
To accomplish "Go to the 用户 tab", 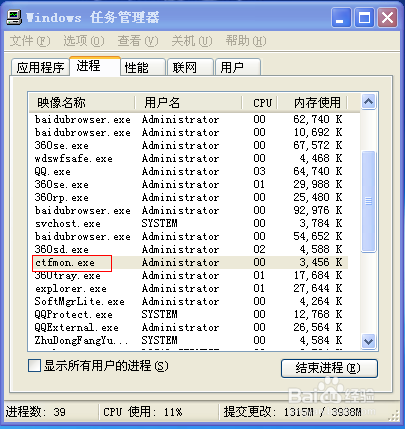I will 238,67.
